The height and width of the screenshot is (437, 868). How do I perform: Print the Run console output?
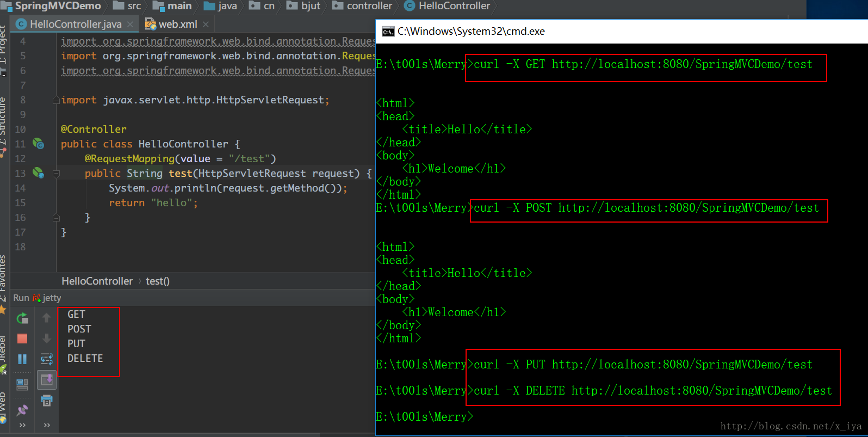[x=47, y=401]
